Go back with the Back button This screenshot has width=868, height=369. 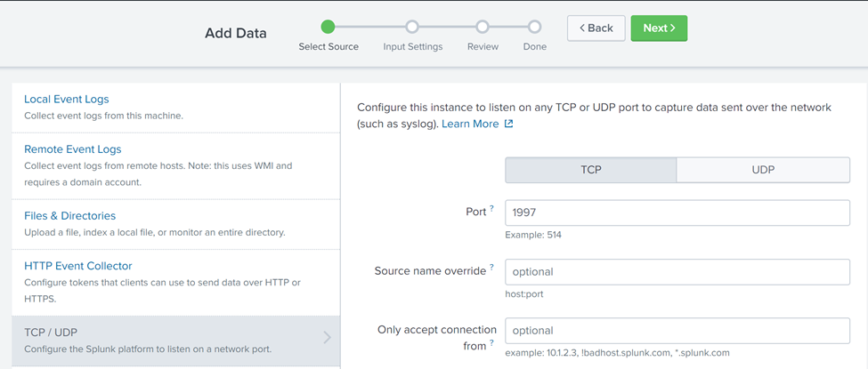click(596, 28)
